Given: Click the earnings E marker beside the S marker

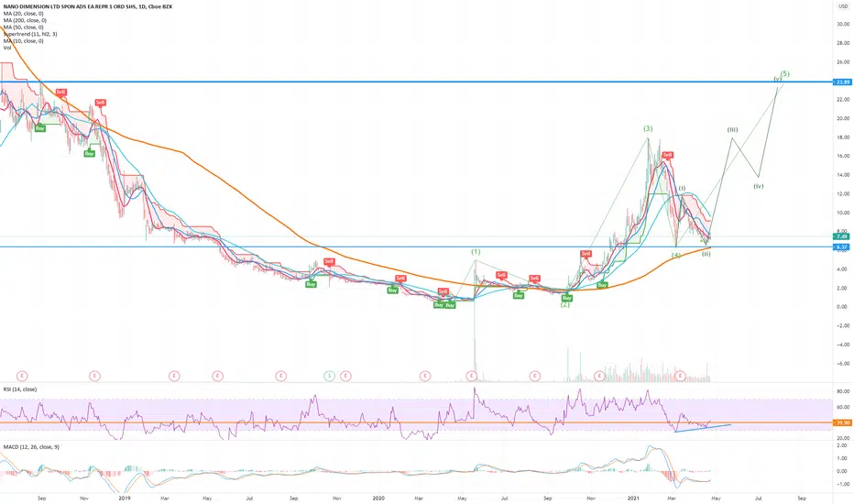Looking at the screenshot, I should pyautogui.click(x=345, y=376).
